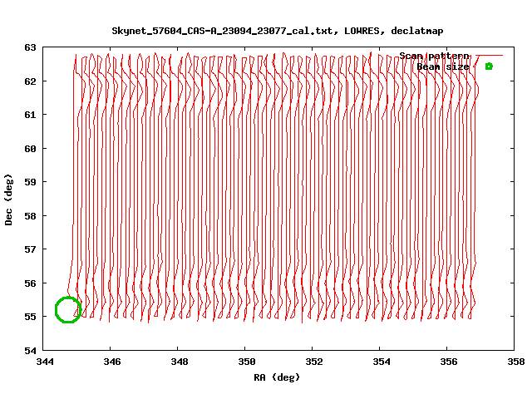Viewport: 532px width, 399px height.
Task: Click the 'Beam size' legend label
Action: pos(443,66)
